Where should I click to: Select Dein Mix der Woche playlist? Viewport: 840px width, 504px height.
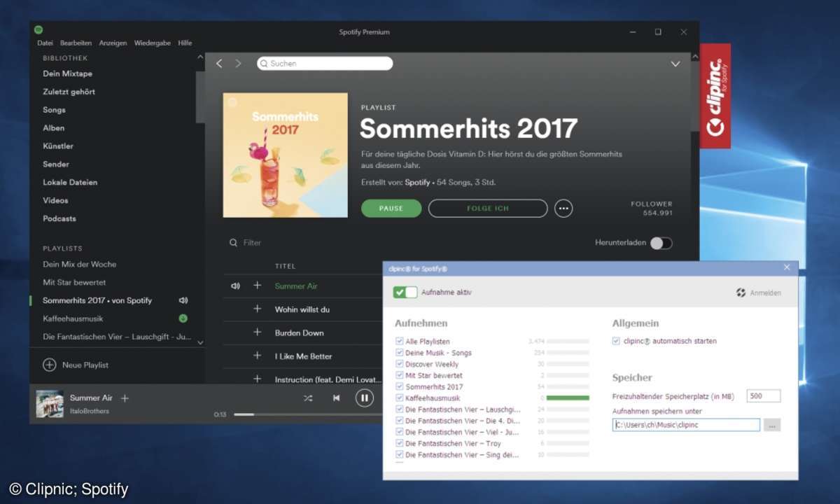[80, 264]
